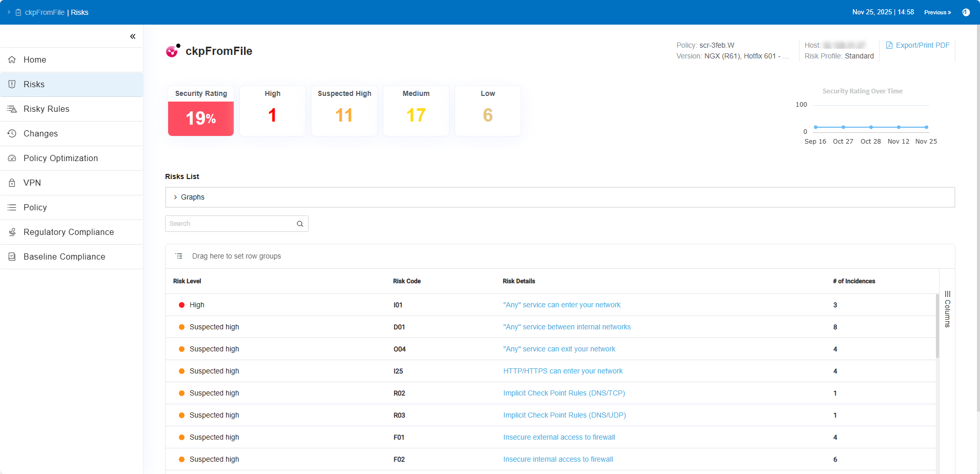980x474 pixels.
Task: Click the Nov 25 point on rating chart
Action: [926, 127]
